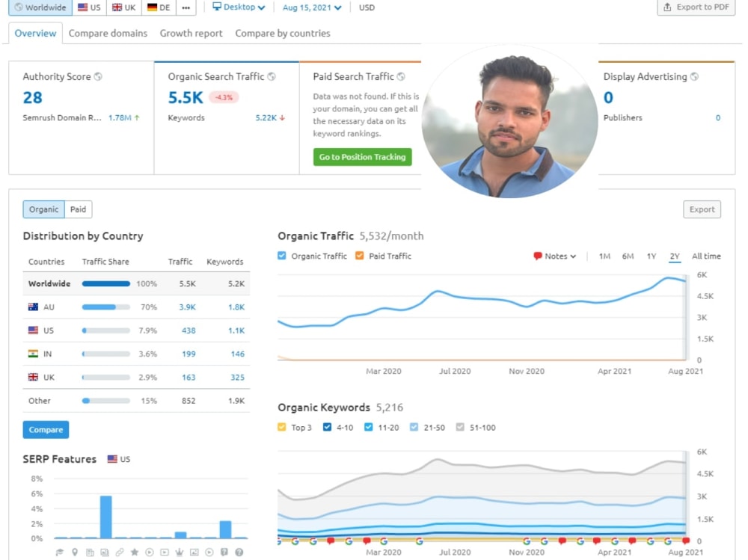Click the Worldwide traffic share bar
Viewport: 748px width, 560px height.
pos(106,283)
